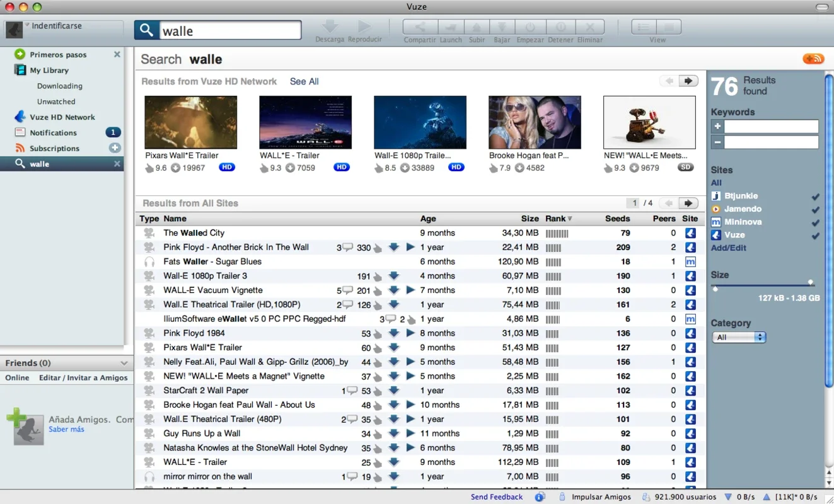Open Subscriptions in sidebar
The image size is (834, 504).
pos(55,149)
